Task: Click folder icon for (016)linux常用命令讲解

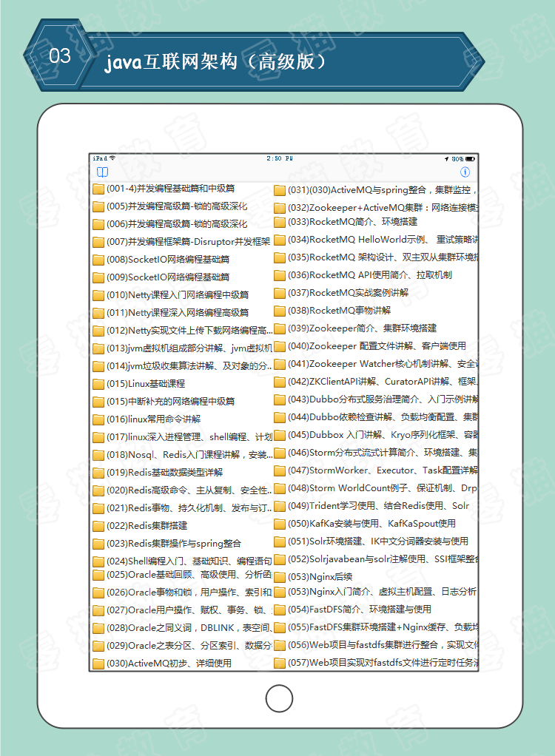Action: 98,419
